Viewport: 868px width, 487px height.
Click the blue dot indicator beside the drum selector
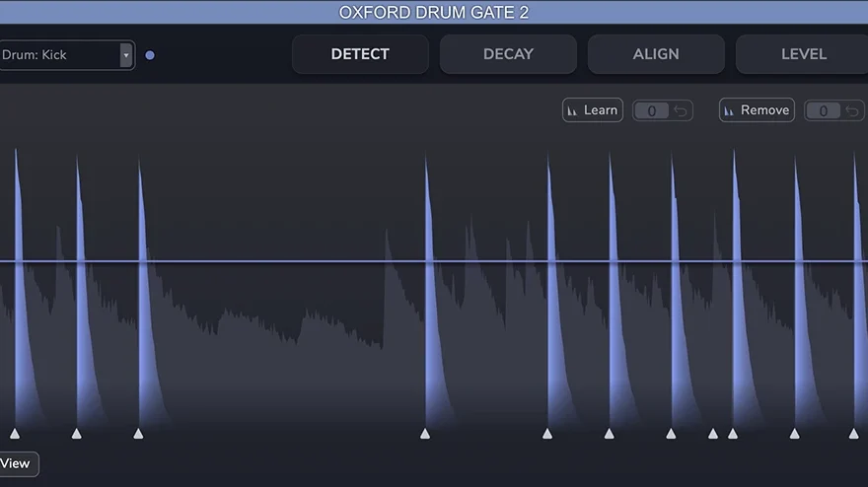tap(150, 55)
